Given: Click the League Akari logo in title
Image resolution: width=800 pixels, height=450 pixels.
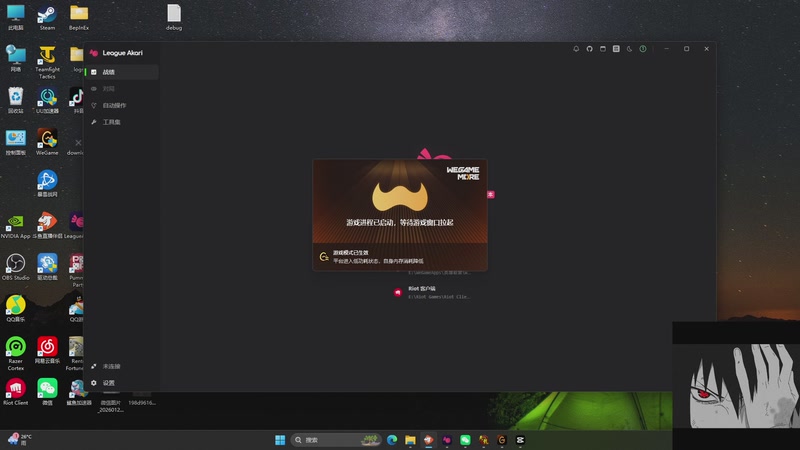Looking at the screenshot, I should coord(94,53).
